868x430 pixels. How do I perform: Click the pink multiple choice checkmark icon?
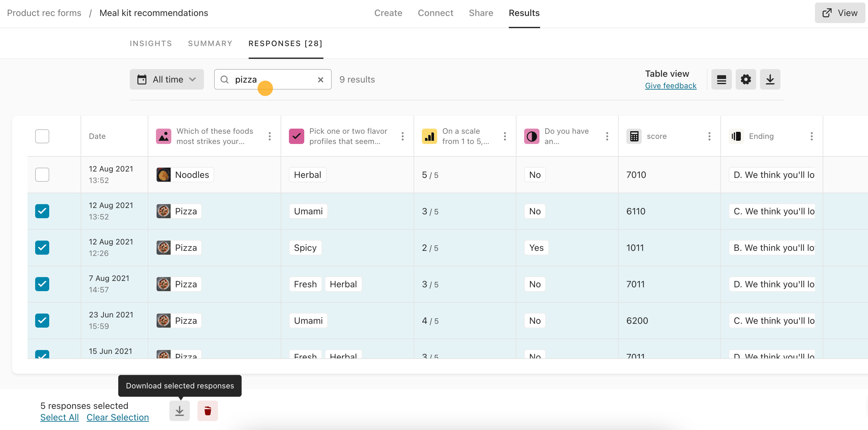(296, 136)
